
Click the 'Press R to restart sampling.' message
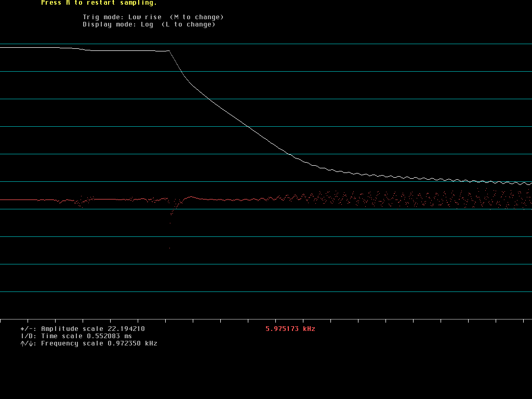pyautogui.click(x=99, y=3)
